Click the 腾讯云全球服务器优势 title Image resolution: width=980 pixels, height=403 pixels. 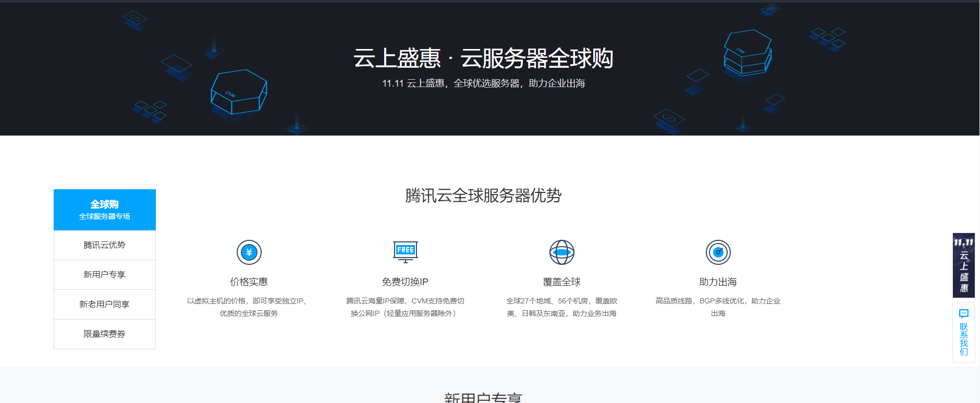click(x=483, y=196)
